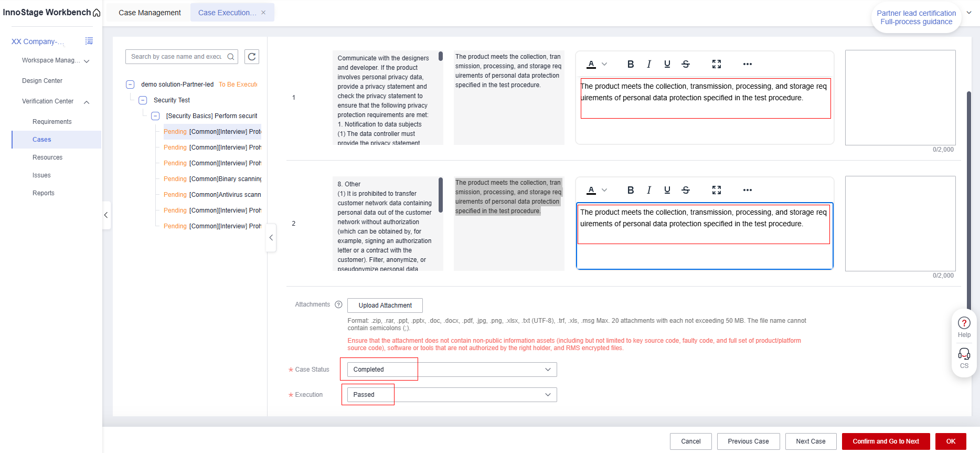Collapse the Security Basics tree node

coord(155,116)
